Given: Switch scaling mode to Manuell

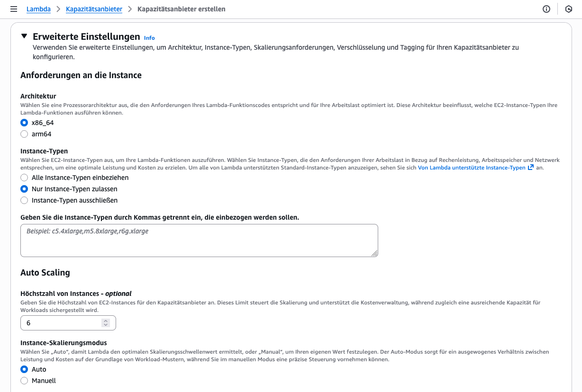Looking at the screenshot, I should click(25, 381).
